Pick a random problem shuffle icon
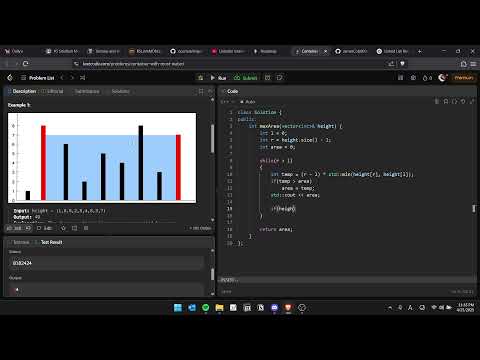The width and height of the screenshot is (480, 360). (82, 78)
